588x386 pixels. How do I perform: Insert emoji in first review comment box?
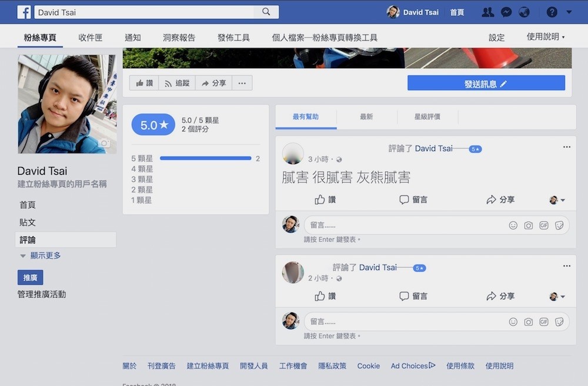[x=513, y=225]
